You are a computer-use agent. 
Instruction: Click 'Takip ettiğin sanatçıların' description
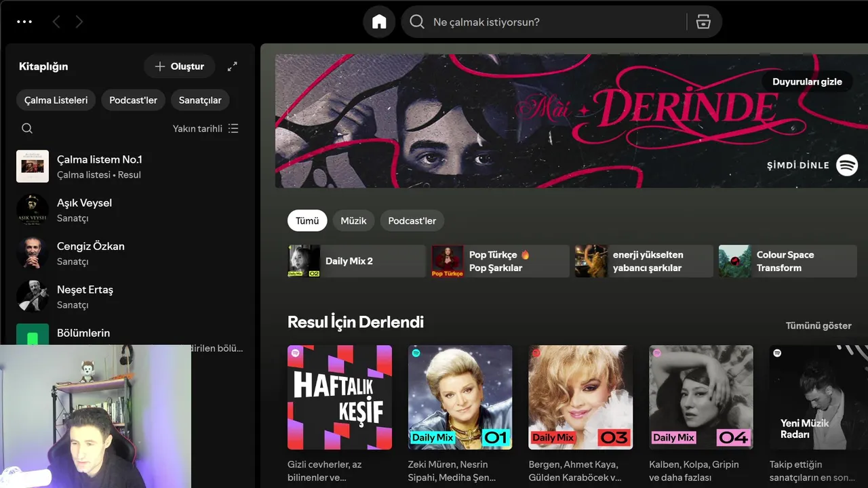tap(812, 471)
